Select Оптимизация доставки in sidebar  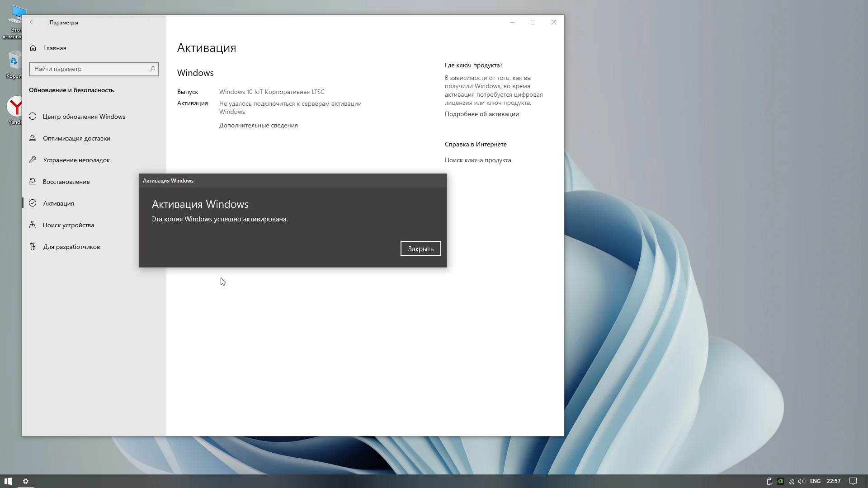click(x=76, y=138)
